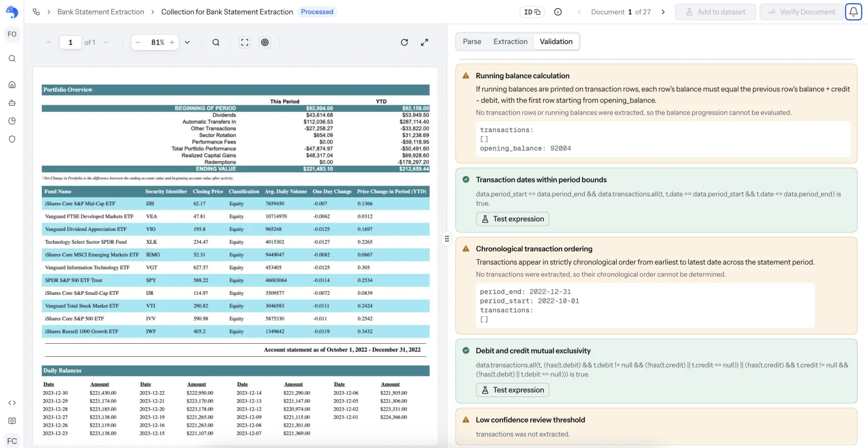Image resolution: width=868 pixels, height=448 pixels.
Task: Click the page number input field
Action: 71,42
